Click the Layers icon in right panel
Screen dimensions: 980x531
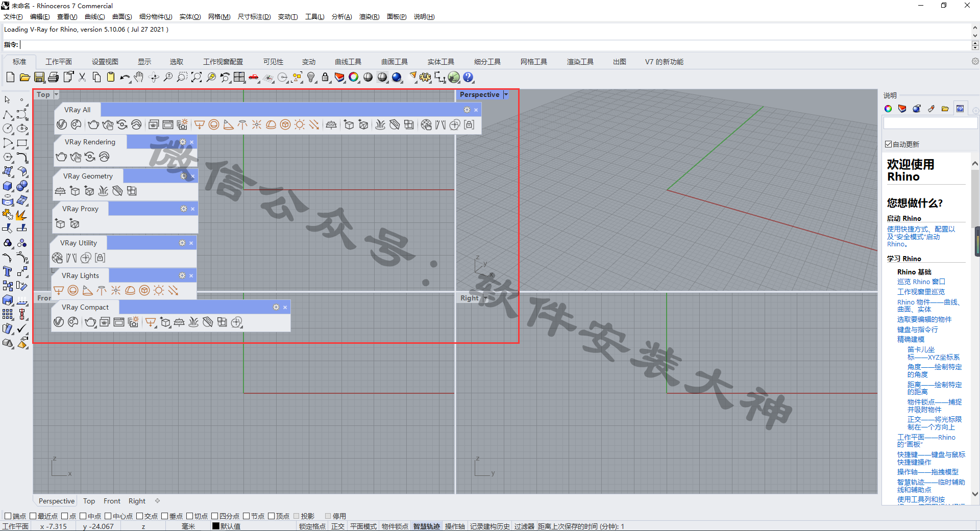click(x=902, y=109)
